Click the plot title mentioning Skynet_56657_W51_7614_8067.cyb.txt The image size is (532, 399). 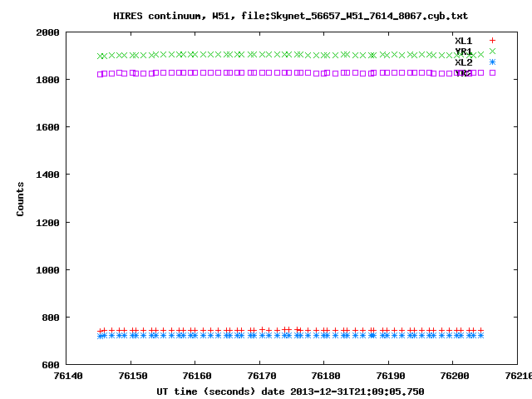click(x=290, y=17)
